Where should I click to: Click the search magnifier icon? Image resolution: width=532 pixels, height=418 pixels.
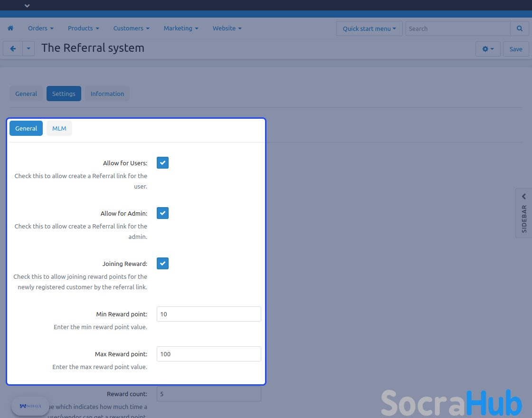click(x=519, y=28)
